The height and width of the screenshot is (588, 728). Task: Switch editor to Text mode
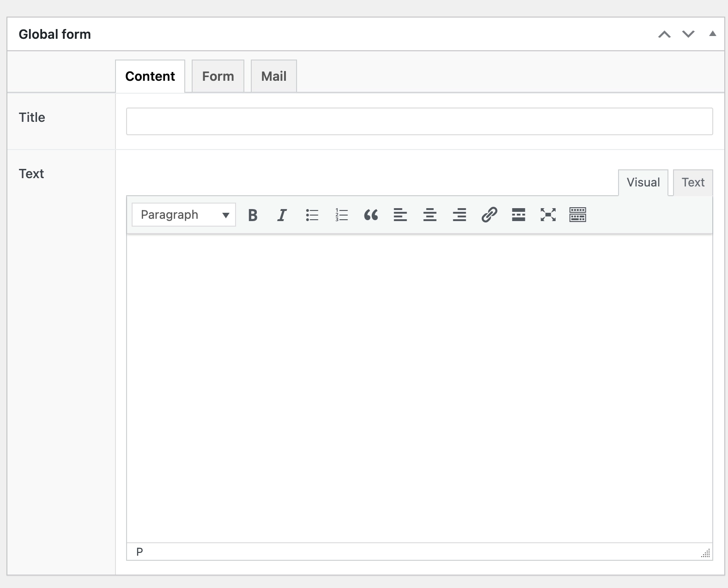pos(693,183)
